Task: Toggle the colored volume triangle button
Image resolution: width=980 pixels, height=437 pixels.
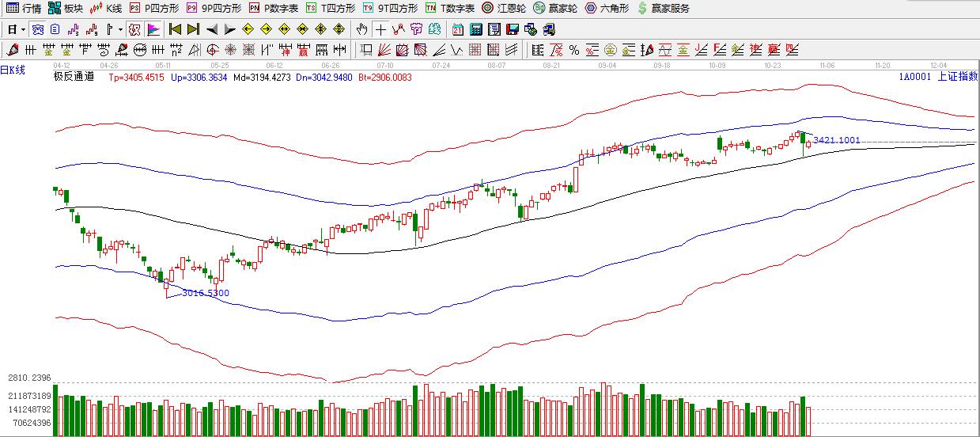Action: [153, 30]
